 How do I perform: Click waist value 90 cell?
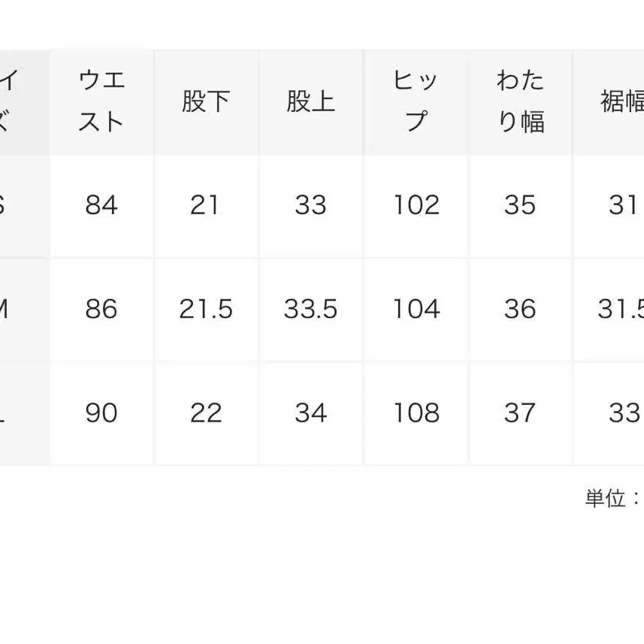[x=101, y=412]
